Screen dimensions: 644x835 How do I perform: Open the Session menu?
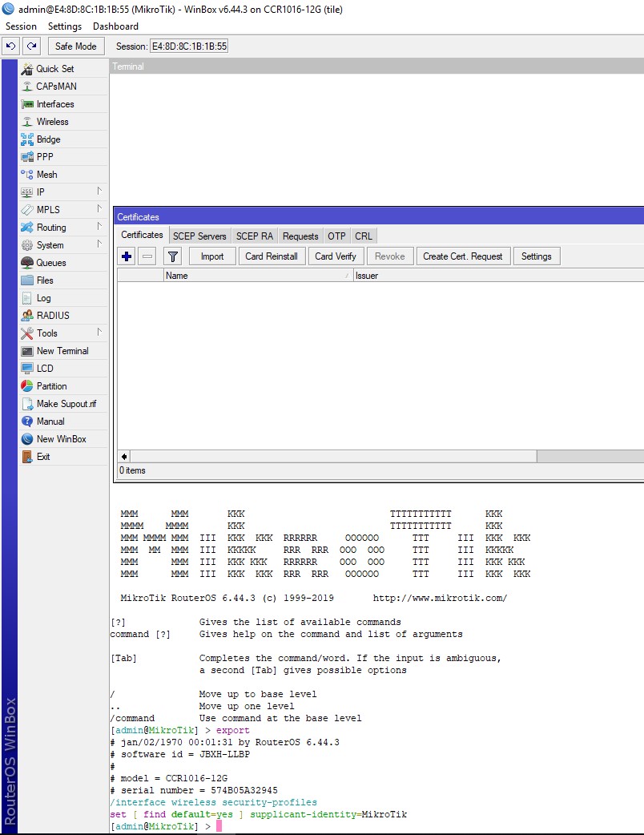(22, 26)
